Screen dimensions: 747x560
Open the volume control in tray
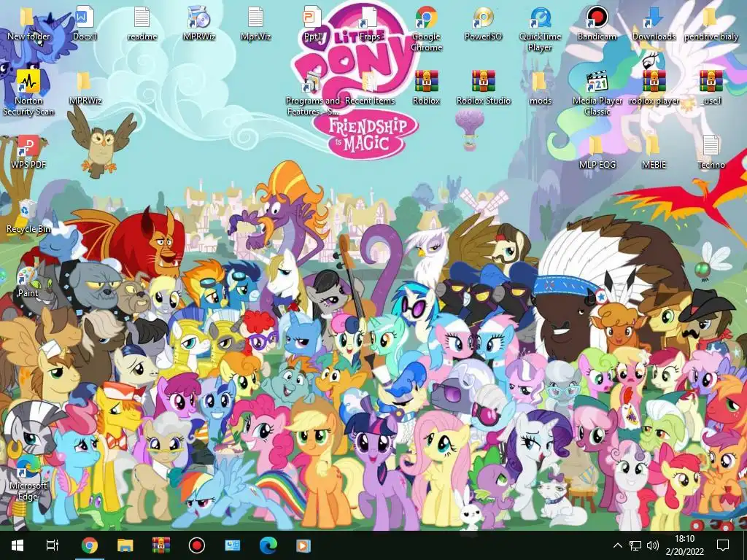[x=653, y=545]
